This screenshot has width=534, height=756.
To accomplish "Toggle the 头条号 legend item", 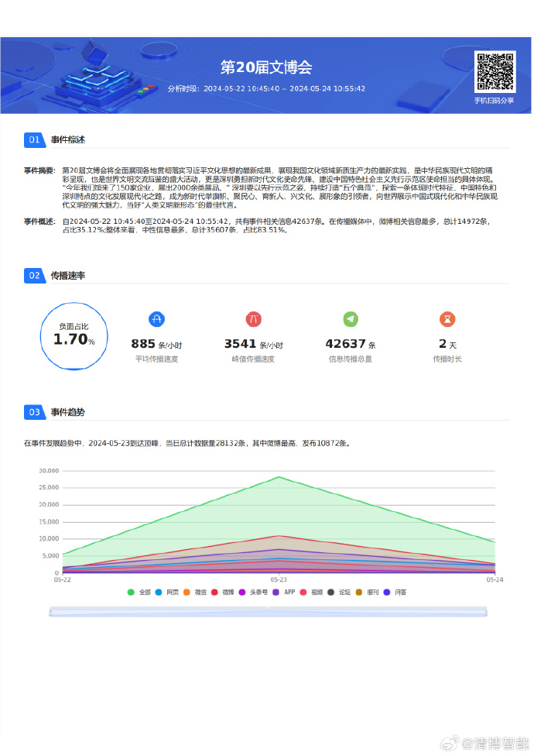I will click(253, 592).
